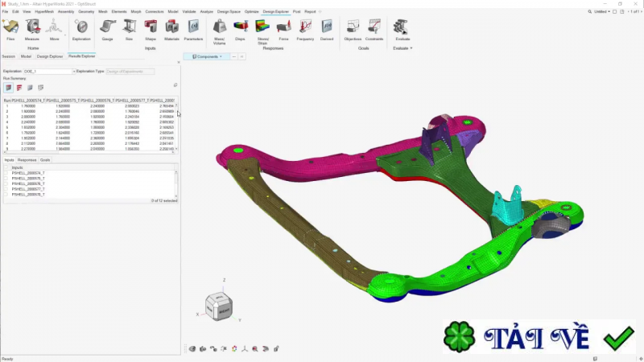Show the Goals tab in lower panel
644x362 pixels.
[x=45, y=160]
